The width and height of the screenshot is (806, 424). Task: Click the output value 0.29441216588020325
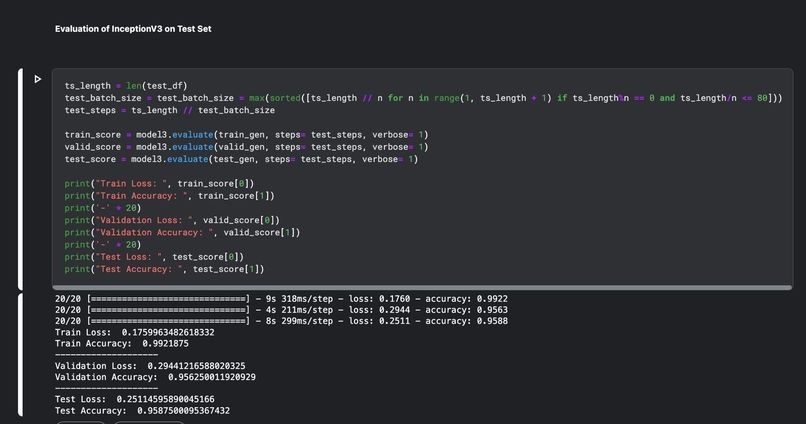click(196, 366)
